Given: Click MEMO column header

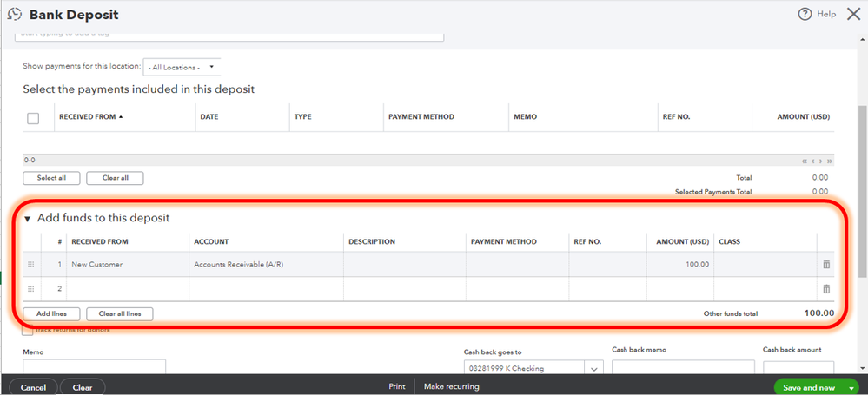Looking at the screenshot, I should (525, 116).
